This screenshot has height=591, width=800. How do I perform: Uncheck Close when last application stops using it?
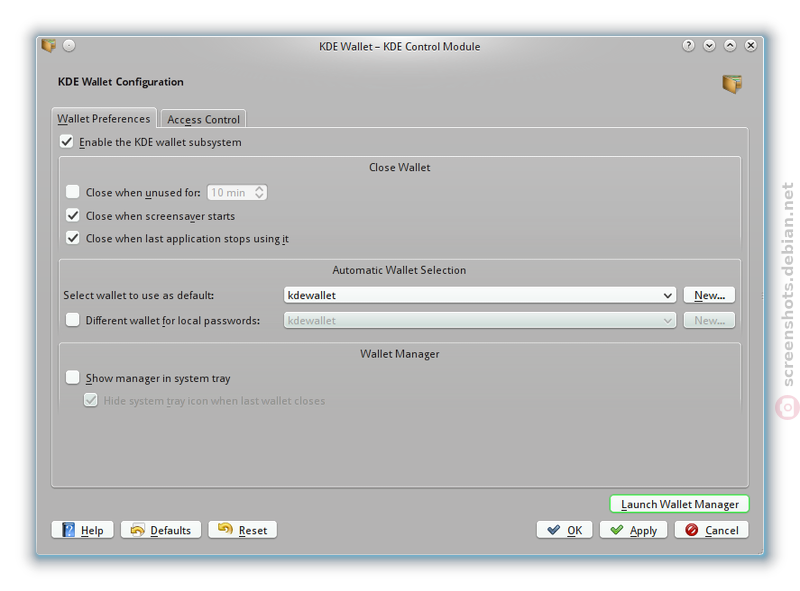click(x=73, y=238)
